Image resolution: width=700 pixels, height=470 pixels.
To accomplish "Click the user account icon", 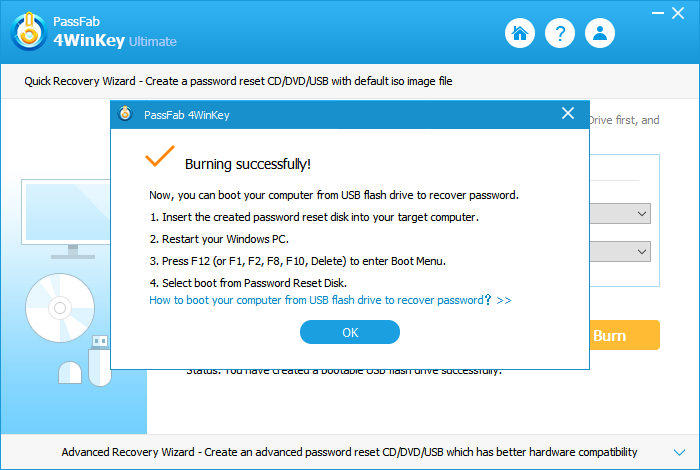I will pyautogui.click(x=600, y=33).
